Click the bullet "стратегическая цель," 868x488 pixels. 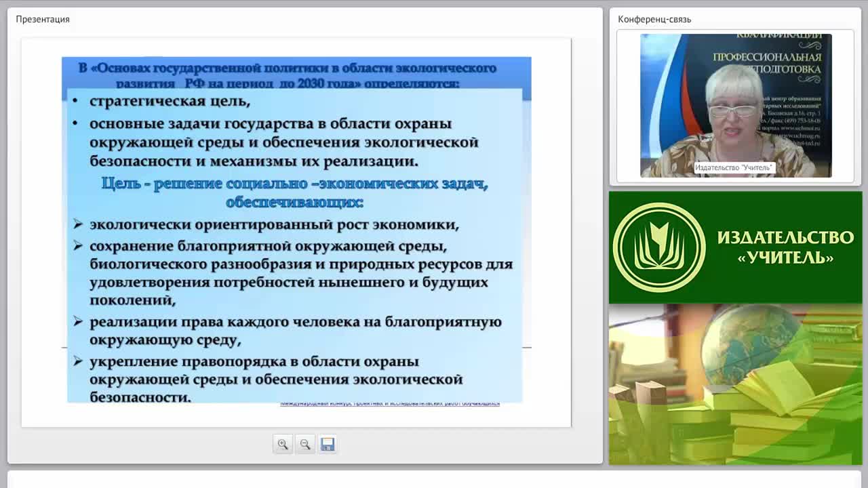pos(170,101)
